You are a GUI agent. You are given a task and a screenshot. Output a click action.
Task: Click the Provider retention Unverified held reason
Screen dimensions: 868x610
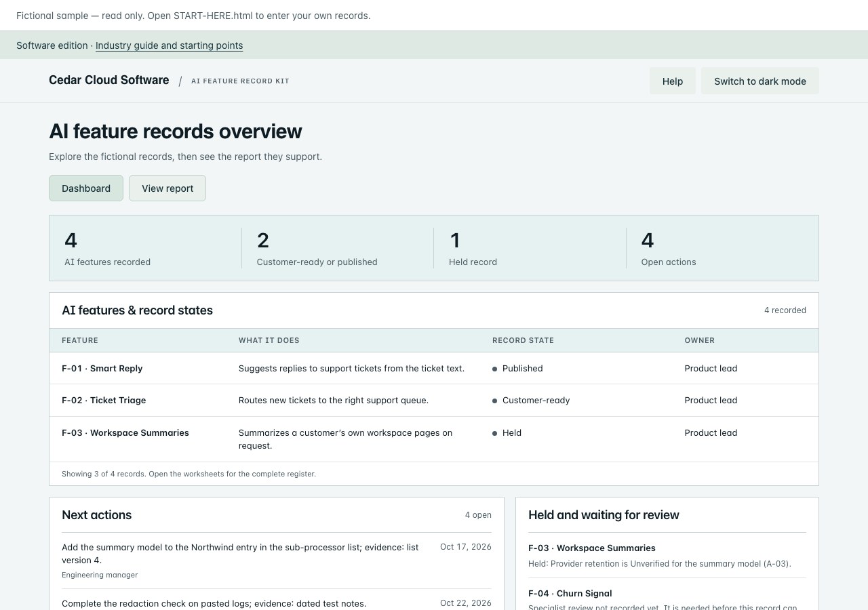(660, 564)
